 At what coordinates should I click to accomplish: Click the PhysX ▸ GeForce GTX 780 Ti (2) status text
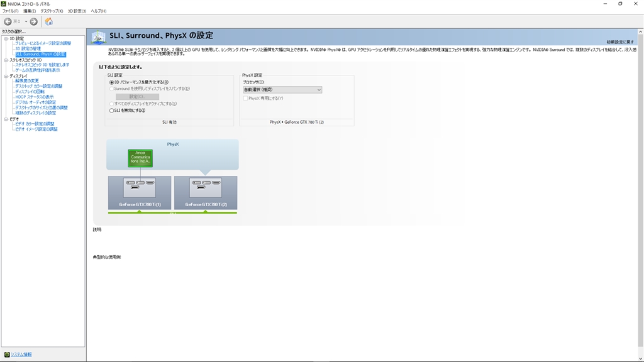click(x=297, y=123)
